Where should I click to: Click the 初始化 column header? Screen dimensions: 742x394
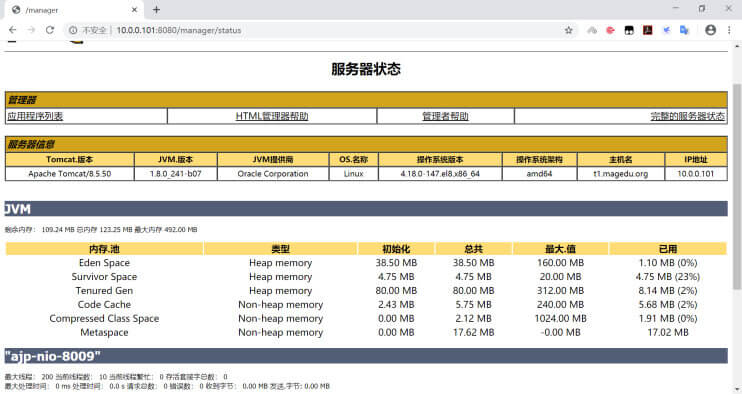396,249
